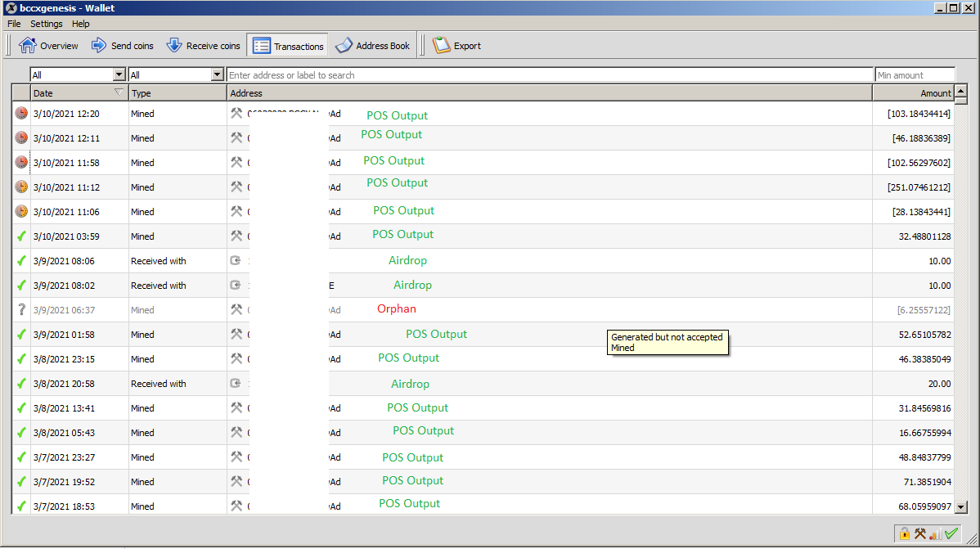Click amount [251.07461212]

click(x=919, y=187)
